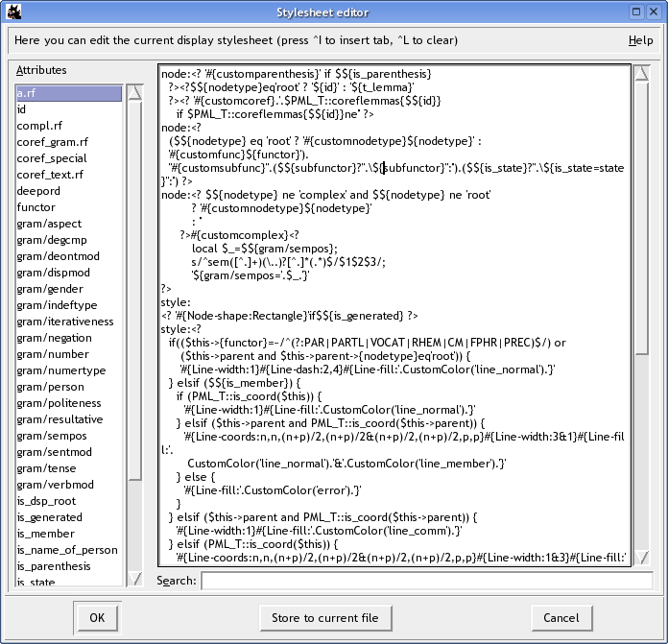Select the is_generated attribute
668x644 pixels.
(x=69, y=517)
